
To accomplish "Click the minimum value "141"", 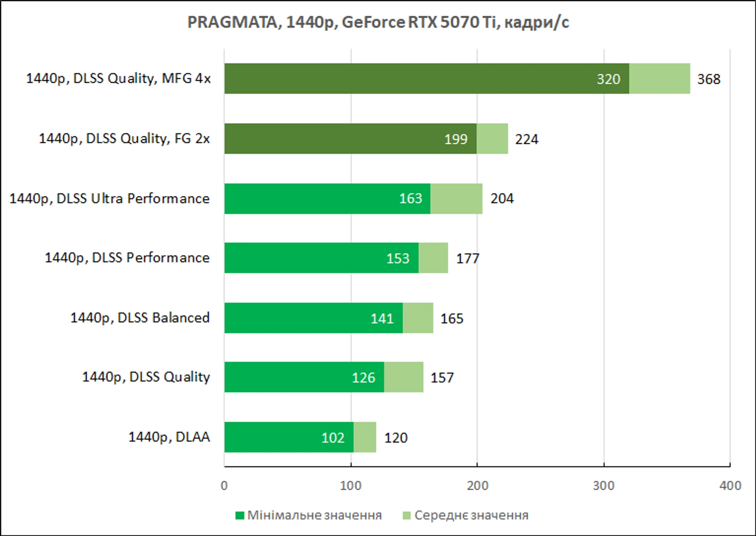I will pyautogui.click(x=382, y=318).
